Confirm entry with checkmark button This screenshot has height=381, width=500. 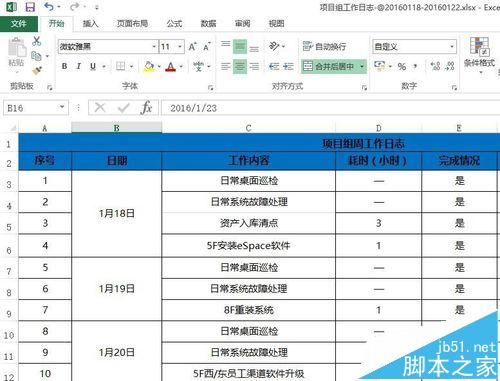[x=124, y=108]
